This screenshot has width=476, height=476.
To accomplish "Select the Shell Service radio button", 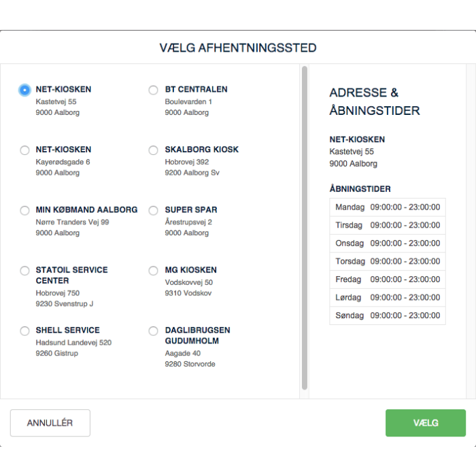I will [24, 331].
